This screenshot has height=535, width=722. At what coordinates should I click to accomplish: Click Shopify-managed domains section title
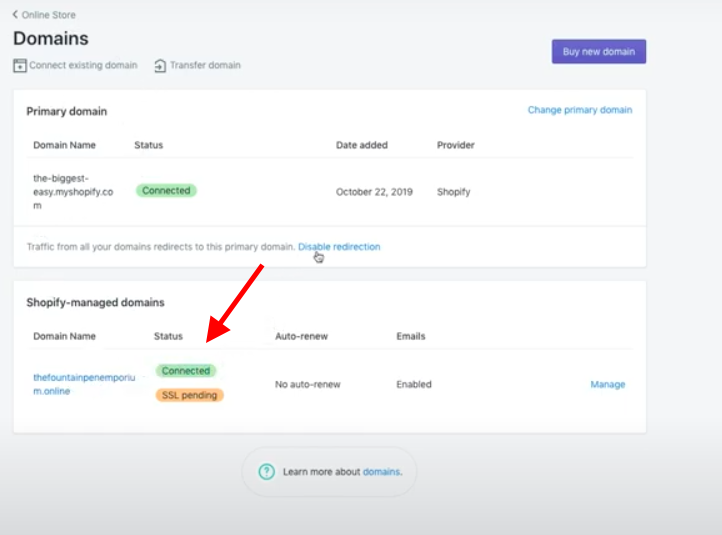click(x=95, y=302)
